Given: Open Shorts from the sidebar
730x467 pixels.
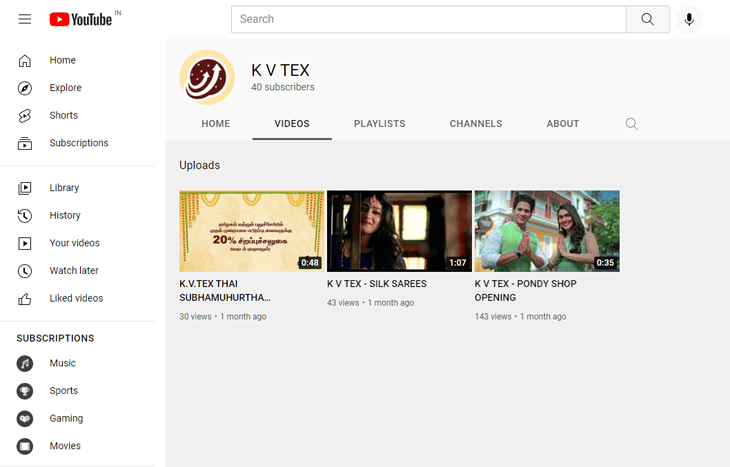Looking at the screenshot, I should tap(63, 115).
